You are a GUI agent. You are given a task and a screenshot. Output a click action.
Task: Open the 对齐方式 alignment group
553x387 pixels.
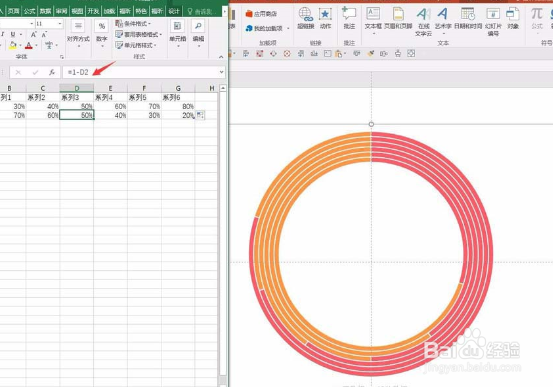click(x=78, y=34)
